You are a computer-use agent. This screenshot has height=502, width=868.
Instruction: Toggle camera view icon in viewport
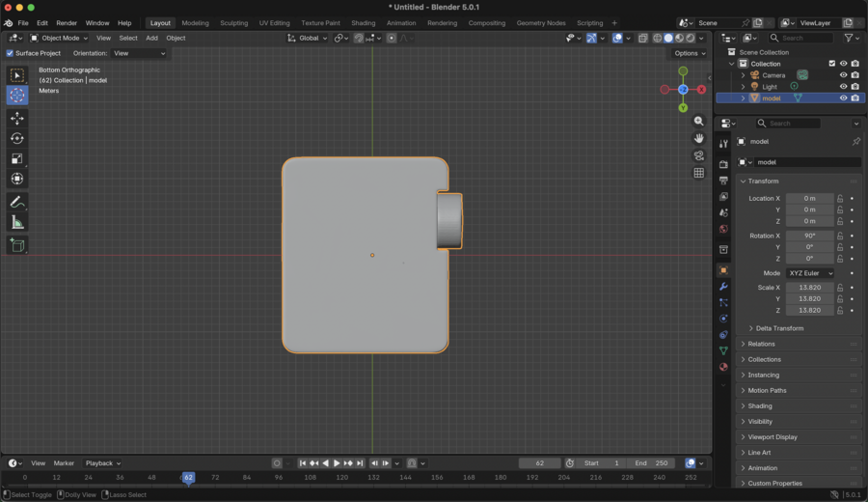[x=698, y=155]
